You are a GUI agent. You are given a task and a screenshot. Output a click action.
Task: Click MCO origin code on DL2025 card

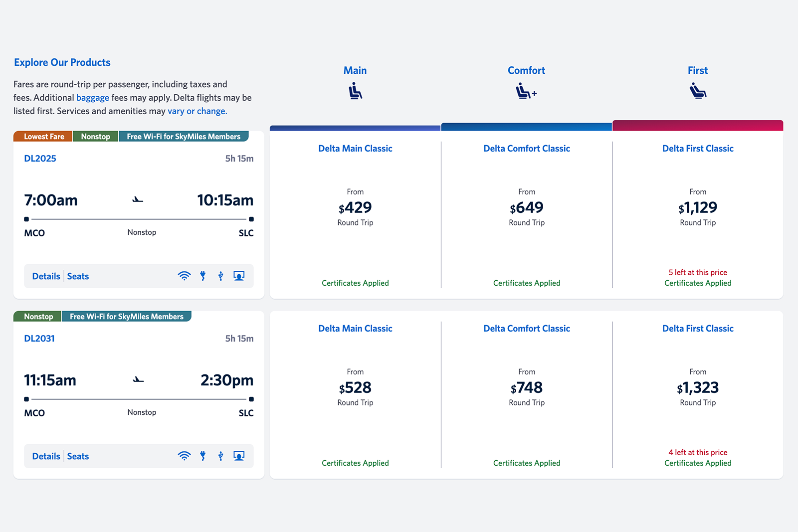(34, 233)
